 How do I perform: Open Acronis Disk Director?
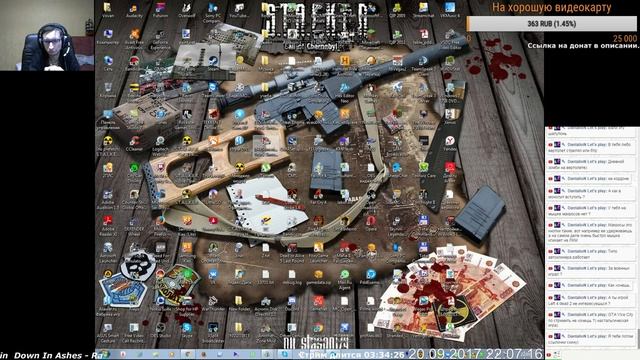265,306
